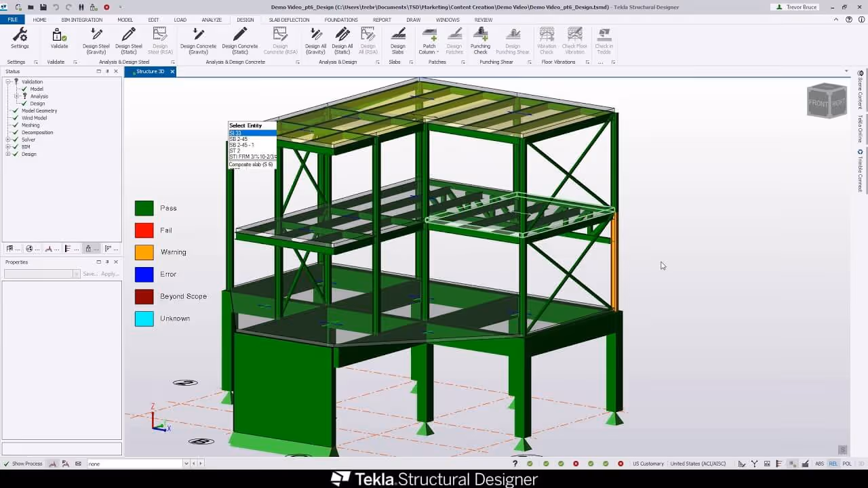Run Design Steel (Gravity)
Image resolution: width=868 pixels, height=488 pixels.
coord(96,41)
